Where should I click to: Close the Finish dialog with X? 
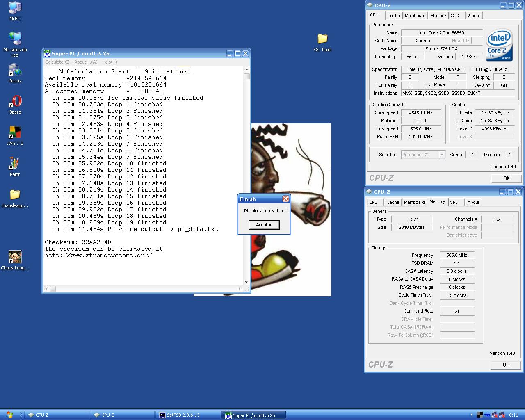(285, 199)
